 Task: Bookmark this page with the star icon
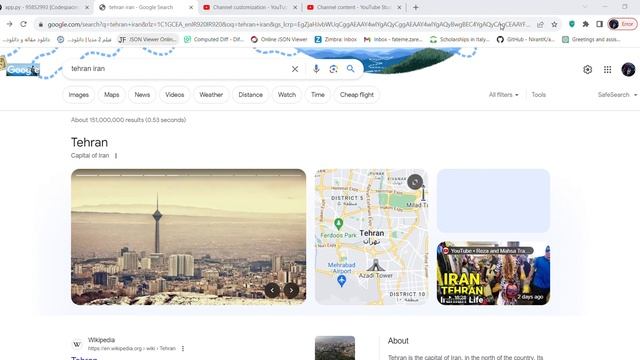554,24
